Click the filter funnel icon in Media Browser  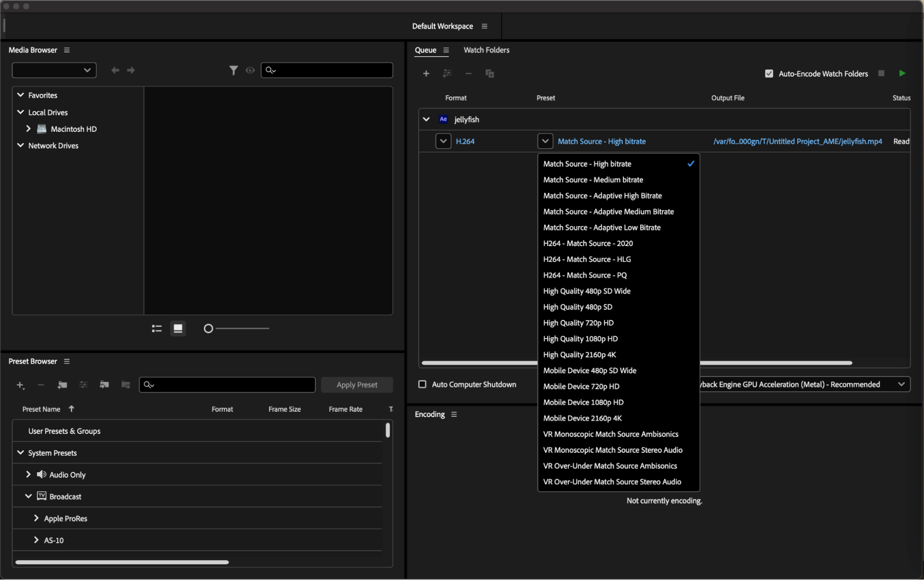point(233,70)
